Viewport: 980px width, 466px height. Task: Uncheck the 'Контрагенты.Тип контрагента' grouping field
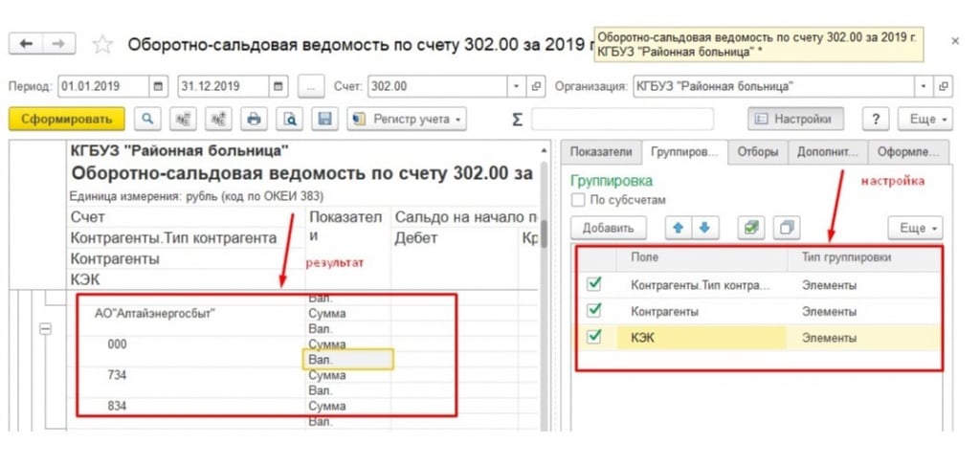(x=594, y=284)
